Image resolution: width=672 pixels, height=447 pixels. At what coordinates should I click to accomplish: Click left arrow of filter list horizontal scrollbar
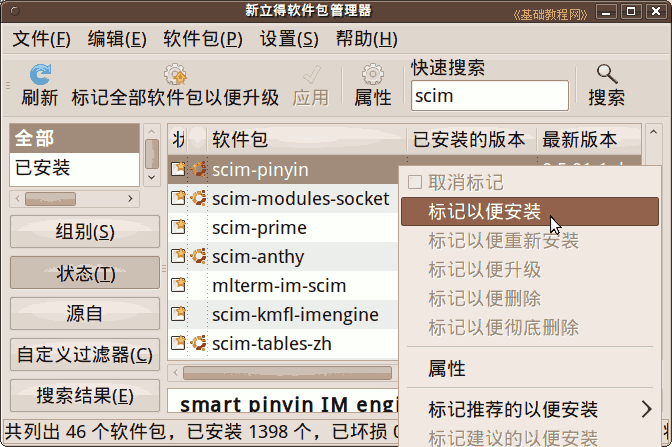[x=18, y=198]
